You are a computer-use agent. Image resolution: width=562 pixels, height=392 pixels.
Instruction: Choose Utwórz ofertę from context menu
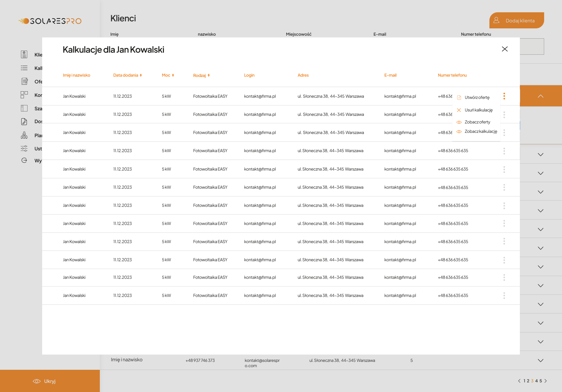477,98
